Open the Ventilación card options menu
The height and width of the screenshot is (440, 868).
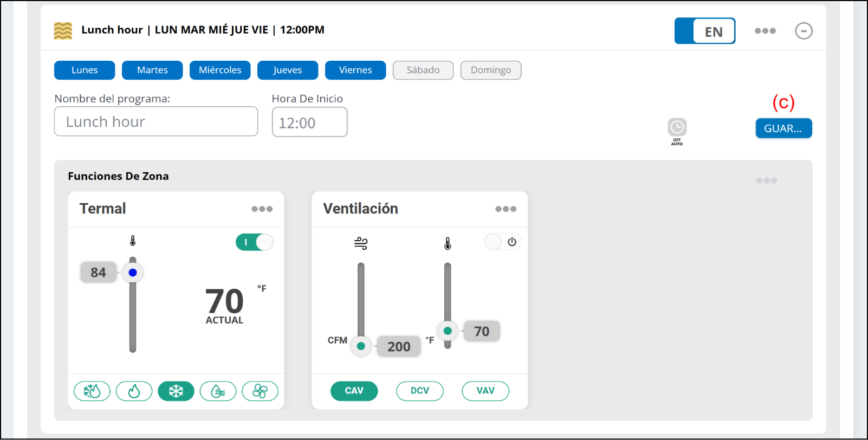(x=506, y=209)
